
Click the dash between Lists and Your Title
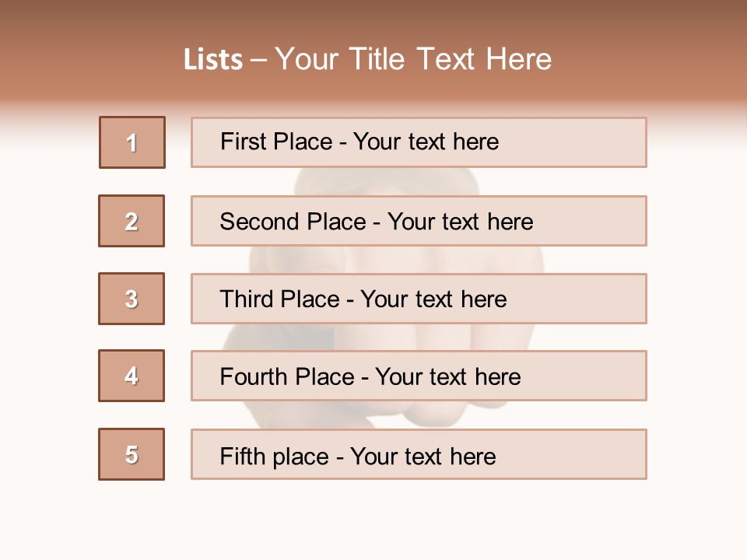[259, 61]
